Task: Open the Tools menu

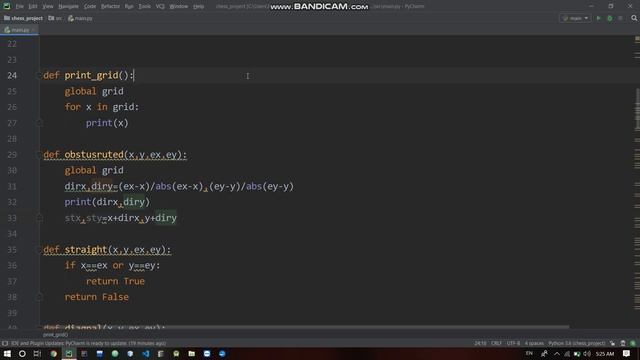Action: [144, 7]
